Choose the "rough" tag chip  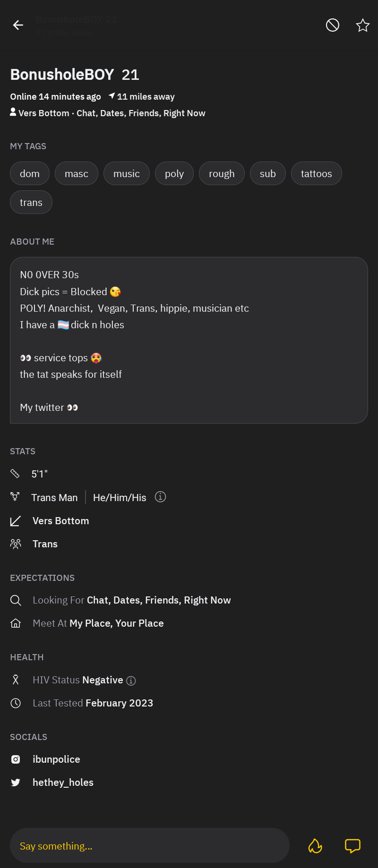[222, 174]
